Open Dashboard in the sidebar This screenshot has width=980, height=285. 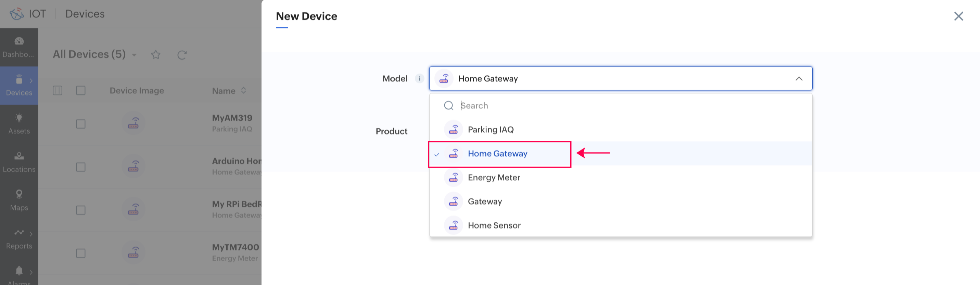pos(19,47)
